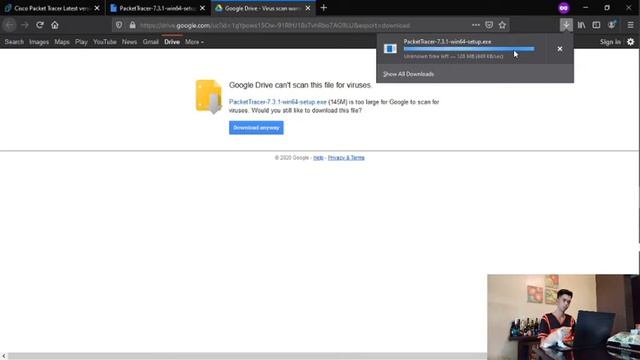Click the purple extension mask icon
The image size is (640, 360).
point(564,8)
